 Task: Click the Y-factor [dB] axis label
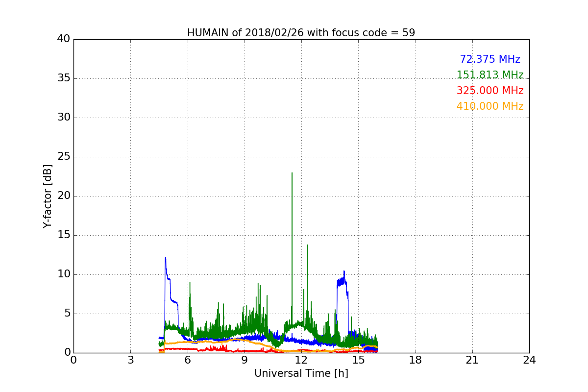(x=48, y=196)
